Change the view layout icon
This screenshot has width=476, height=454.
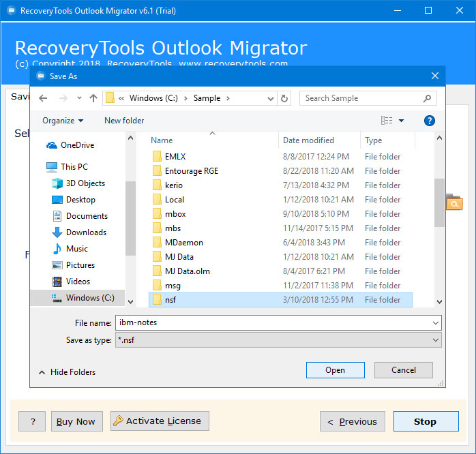coord(387,121)
